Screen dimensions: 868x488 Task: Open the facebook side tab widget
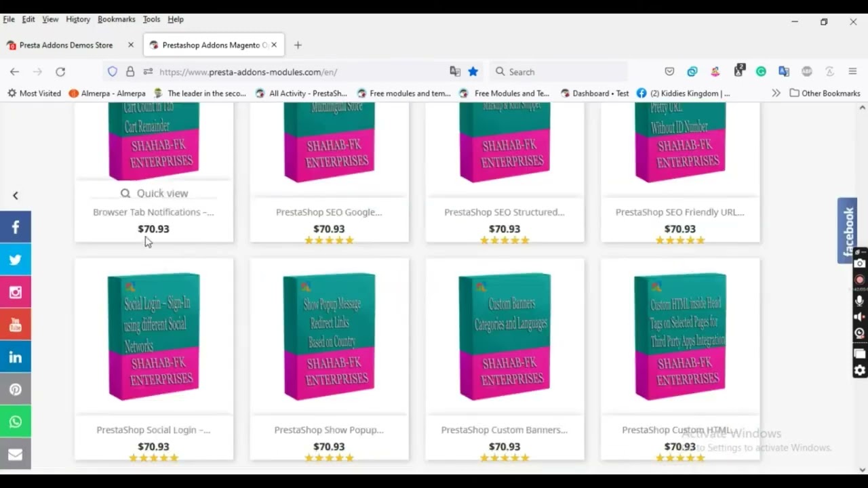(847, 230)
